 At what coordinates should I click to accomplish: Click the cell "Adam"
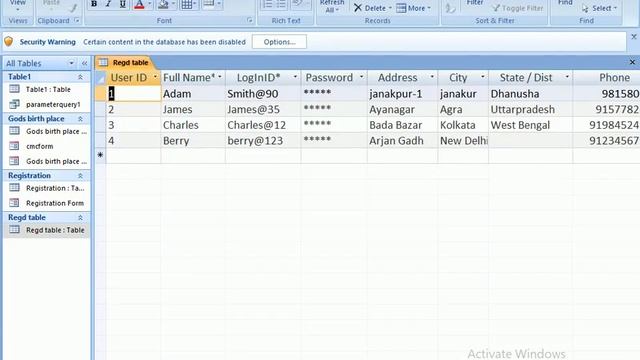click(x=193, y=93)
